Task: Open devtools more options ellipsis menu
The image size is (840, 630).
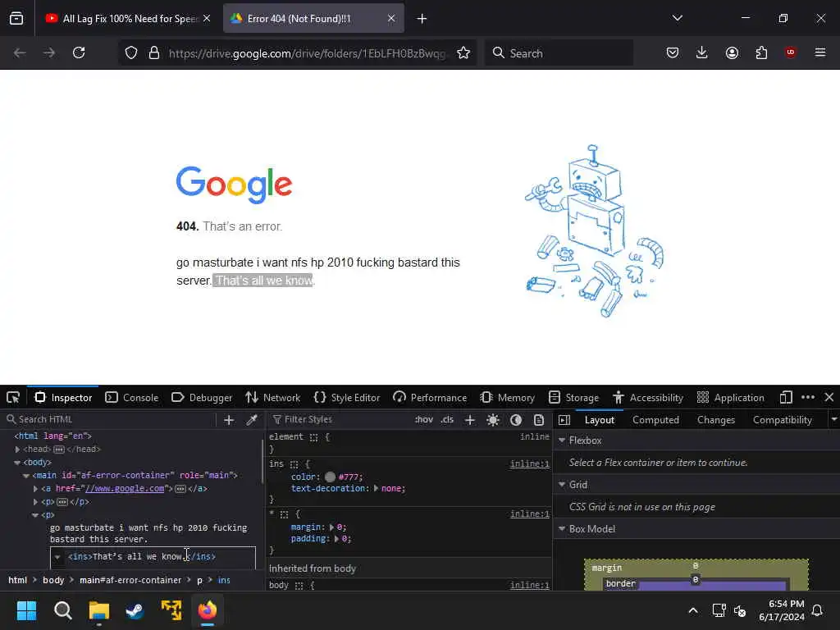Action: tap(808, 398)
